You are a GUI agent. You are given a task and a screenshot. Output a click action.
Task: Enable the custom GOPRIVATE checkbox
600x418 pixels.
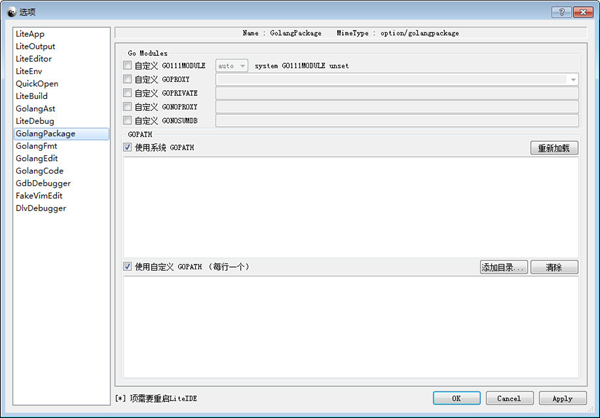127,93
